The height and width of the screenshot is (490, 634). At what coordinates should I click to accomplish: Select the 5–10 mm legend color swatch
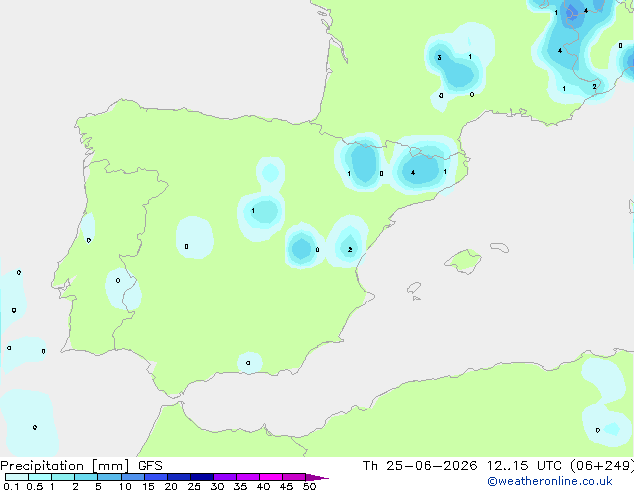coord(109,477)
